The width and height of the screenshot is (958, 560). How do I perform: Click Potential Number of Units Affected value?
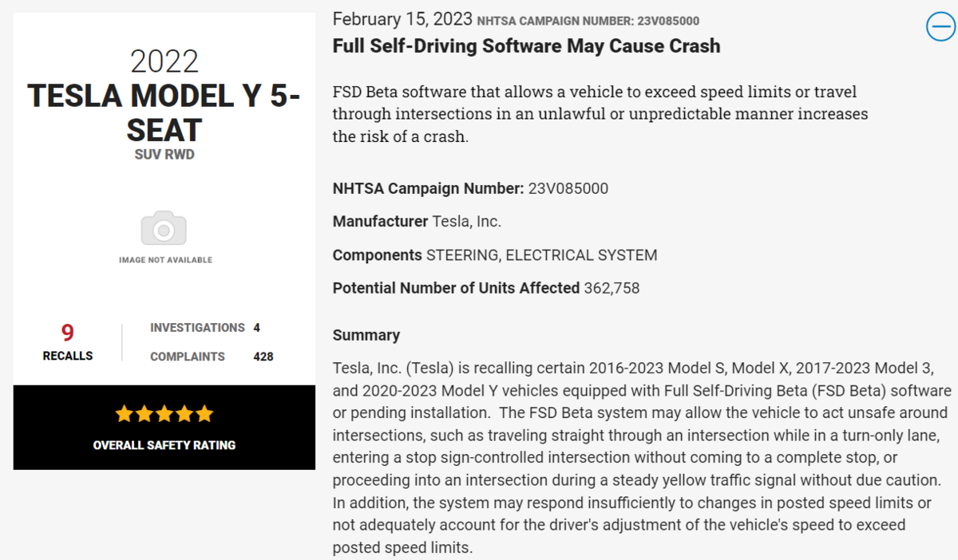pos(612,288)
